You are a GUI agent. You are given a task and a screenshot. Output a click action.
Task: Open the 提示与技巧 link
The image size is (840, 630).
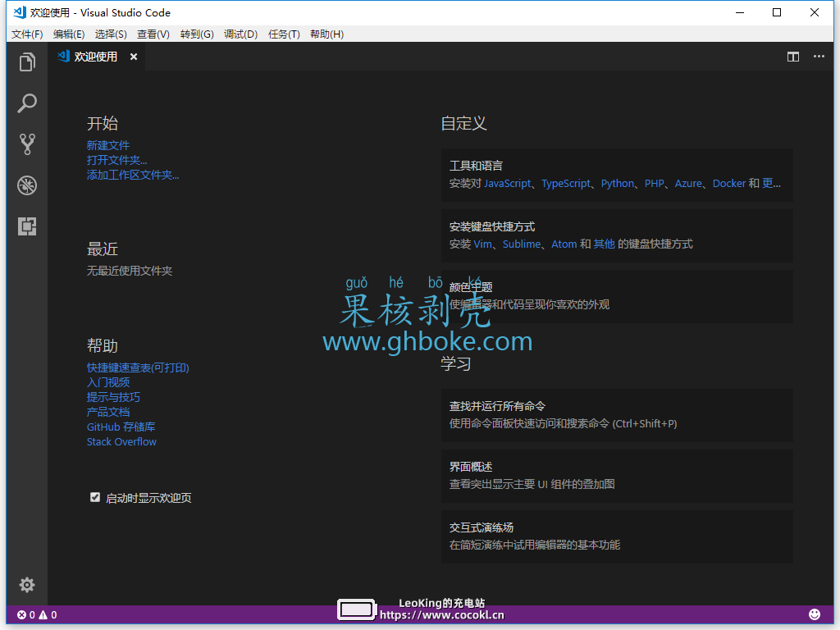pyautogui.click(x=113, y=397)
